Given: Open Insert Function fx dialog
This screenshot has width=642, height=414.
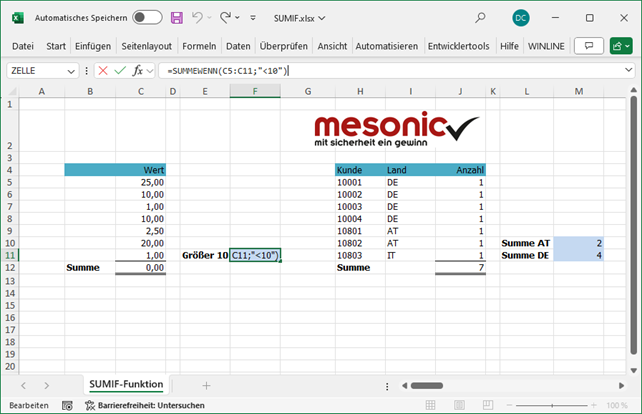Looking at the screenshot, I should point(138,71).
